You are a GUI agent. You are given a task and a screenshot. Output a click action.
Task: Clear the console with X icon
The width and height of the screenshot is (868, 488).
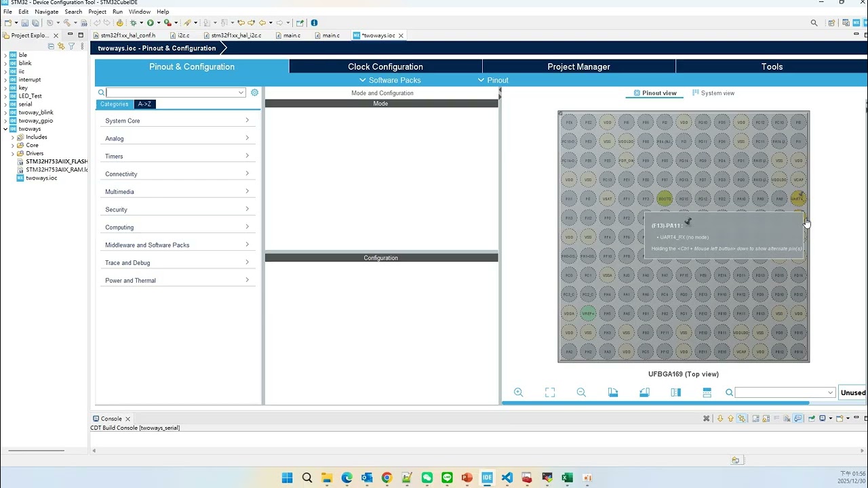tap(706, 418)
